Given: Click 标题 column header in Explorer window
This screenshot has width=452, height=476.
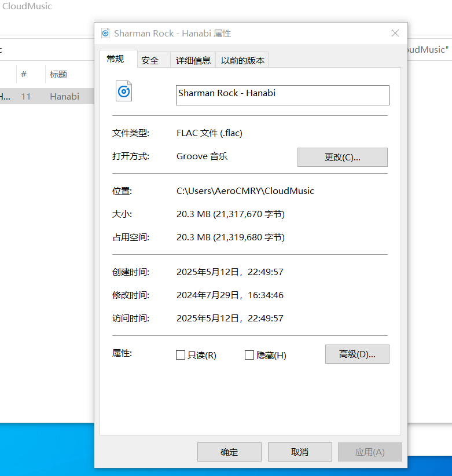Looking at the screenshot, I should [58, 74].
